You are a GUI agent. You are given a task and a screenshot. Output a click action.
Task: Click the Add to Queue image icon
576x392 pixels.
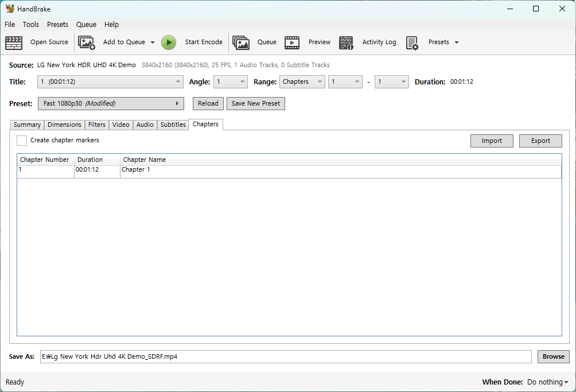(87, 42)
